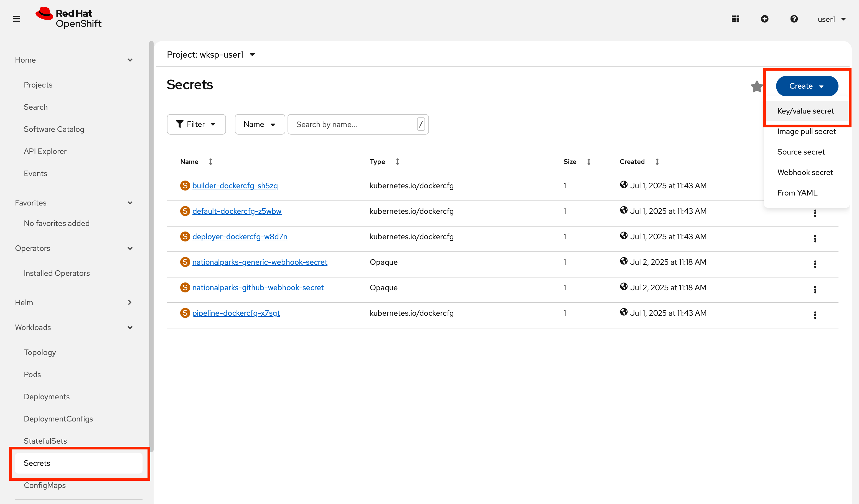Open the hamburger navigation menu
Viewport: 859px width, 504px height.
(x=16, y=19)
